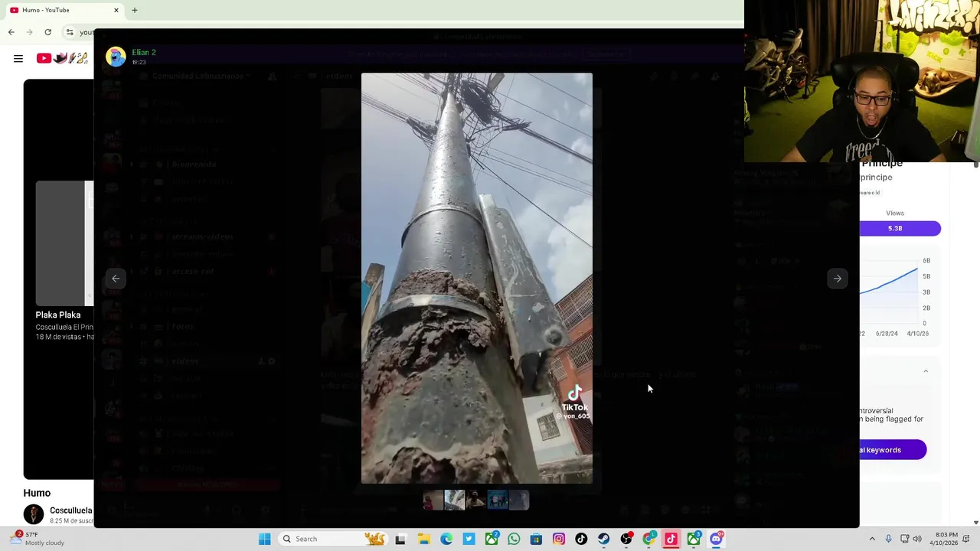Click the Cosculluela channel avatar
The width and height of the screenshot is (980, 551).
pyautogui.click(x=33, y=514)
